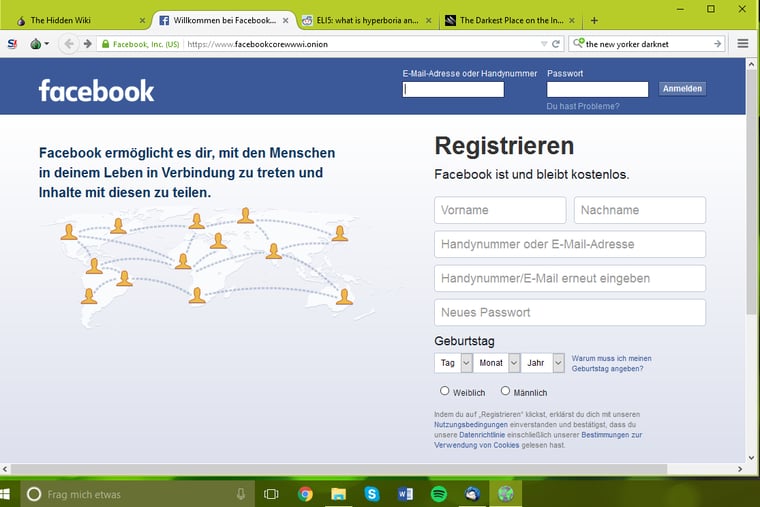Open a new tab with plus button
This screenshot has width=760, height=507.
point(594,20)
